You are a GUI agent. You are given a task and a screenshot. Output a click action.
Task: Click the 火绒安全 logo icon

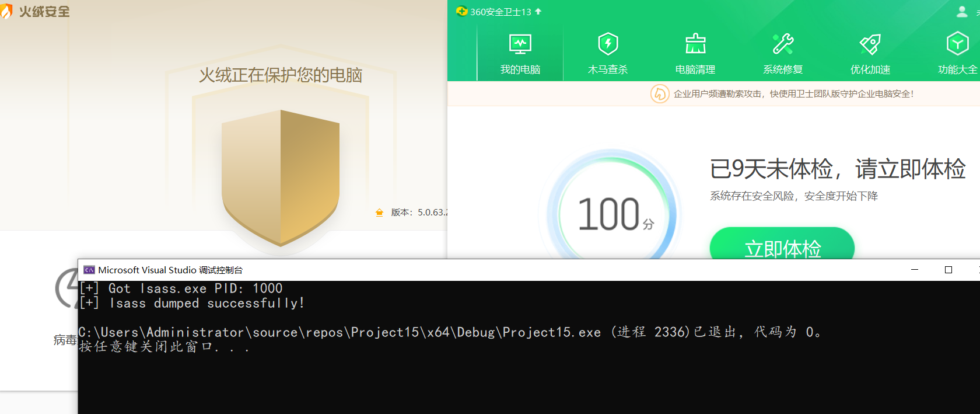coord(6,11)
